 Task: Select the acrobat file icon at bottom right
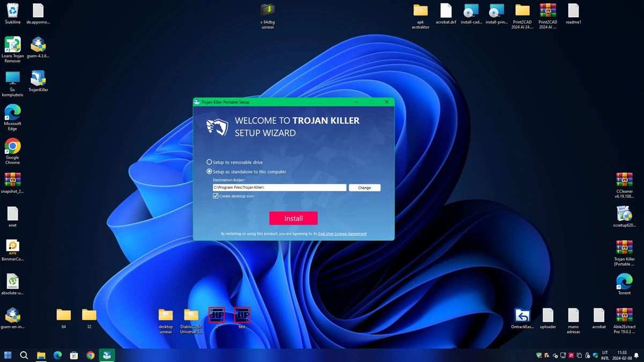click(x=599, y=318)
